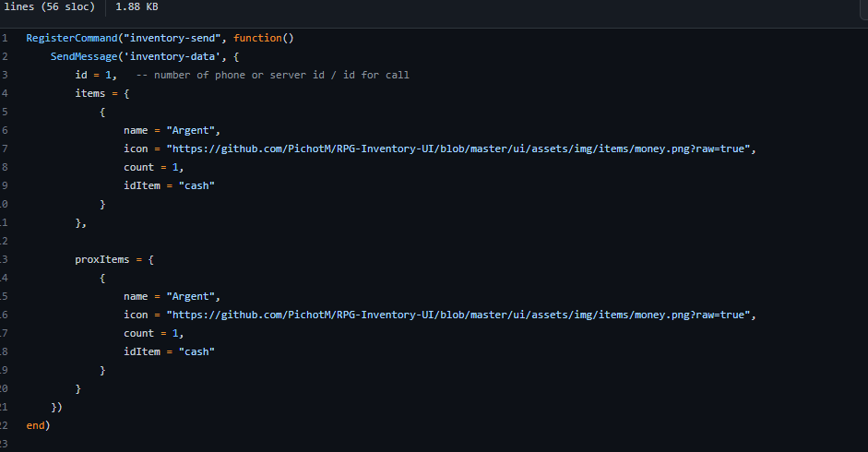Click "count = 1" inside proxItems table
The width and height of the screenshot is (868, 452).
[153, 333]
